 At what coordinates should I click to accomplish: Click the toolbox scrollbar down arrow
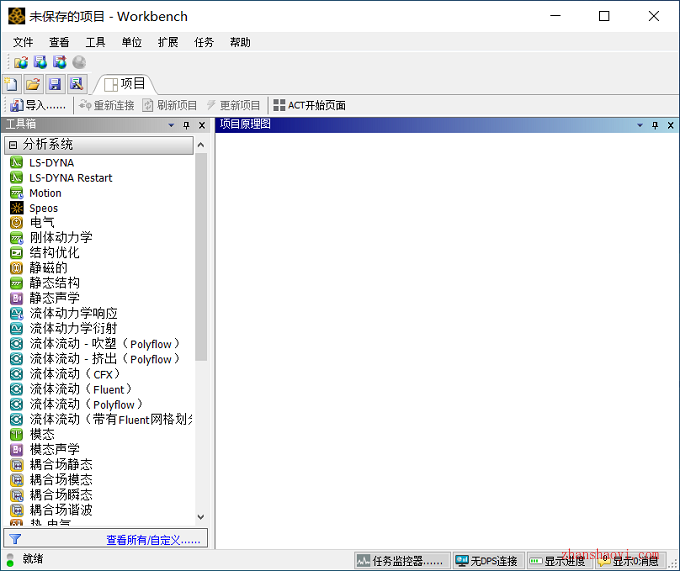(x=201, y=517)
